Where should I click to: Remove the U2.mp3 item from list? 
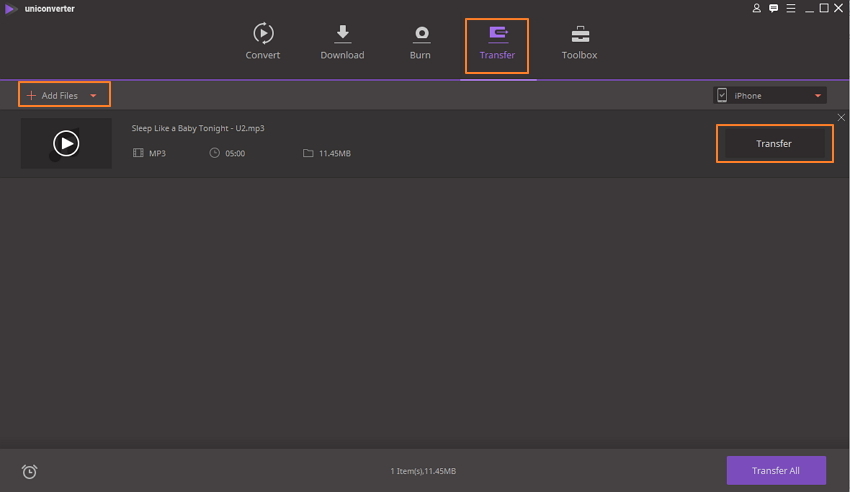tap(840, 118)
